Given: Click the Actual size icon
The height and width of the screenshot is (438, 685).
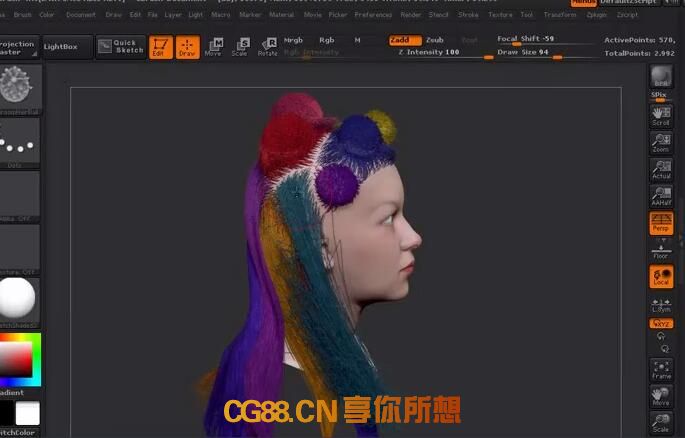Looking at the screenshot, I should pos(661,169).
